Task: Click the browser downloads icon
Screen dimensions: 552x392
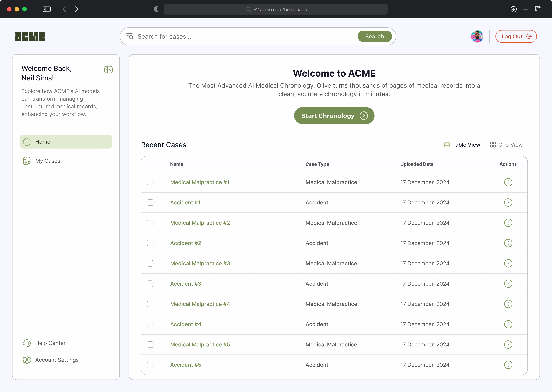Action: (514, 9)
